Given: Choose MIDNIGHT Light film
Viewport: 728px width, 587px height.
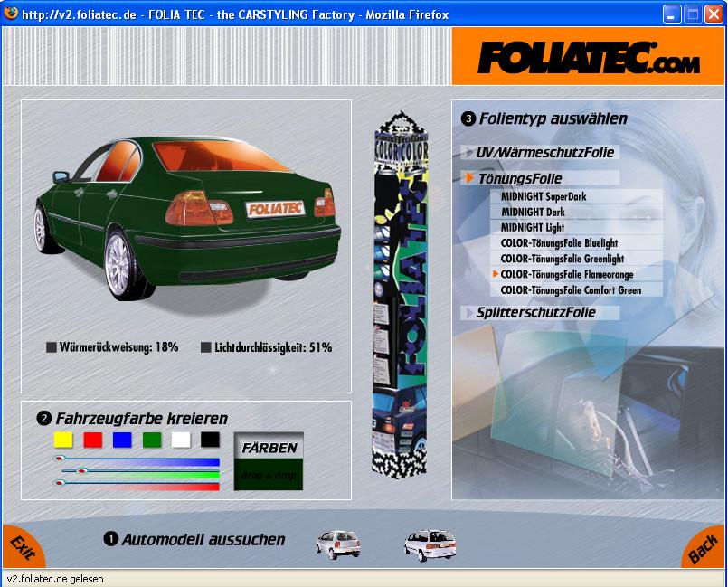Looking at the screenshot, I should [532, 227].
